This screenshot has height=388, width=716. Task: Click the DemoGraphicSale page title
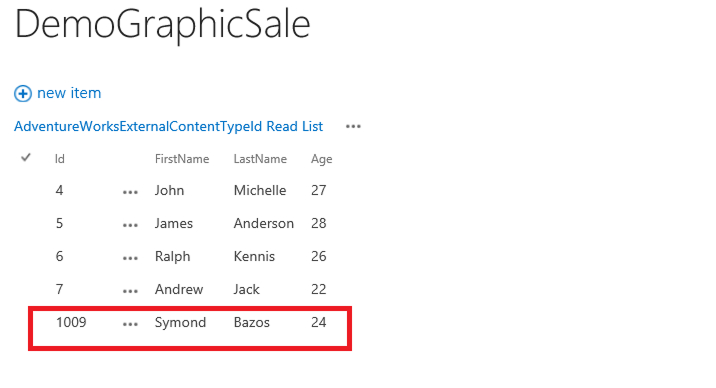[x=163, y=24]
